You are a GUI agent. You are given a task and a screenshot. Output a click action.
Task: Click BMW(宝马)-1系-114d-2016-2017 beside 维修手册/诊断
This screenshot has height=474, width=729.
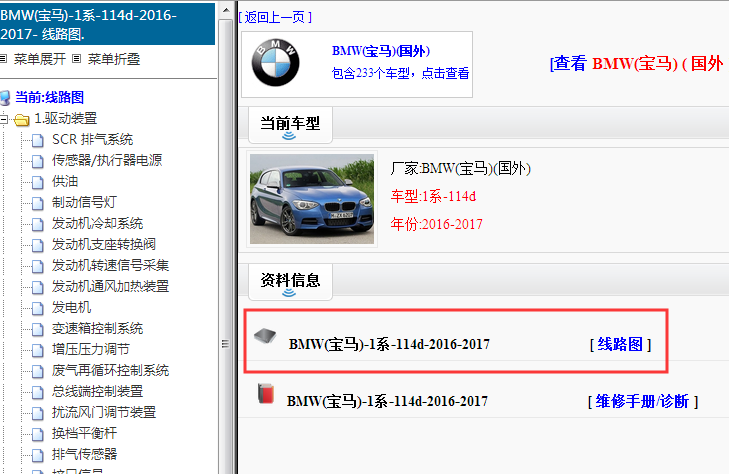click(x=387, y=401)
